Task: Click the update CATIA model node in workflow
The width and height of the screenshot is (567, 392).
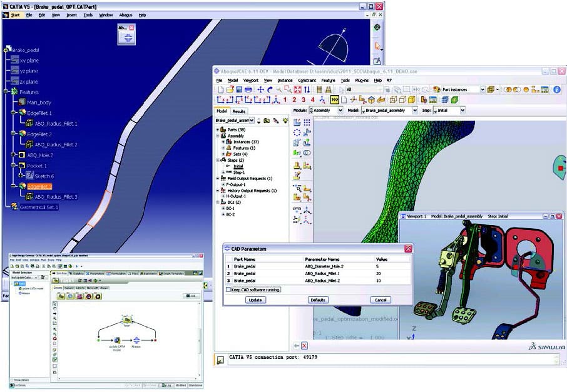Action: 117,340
